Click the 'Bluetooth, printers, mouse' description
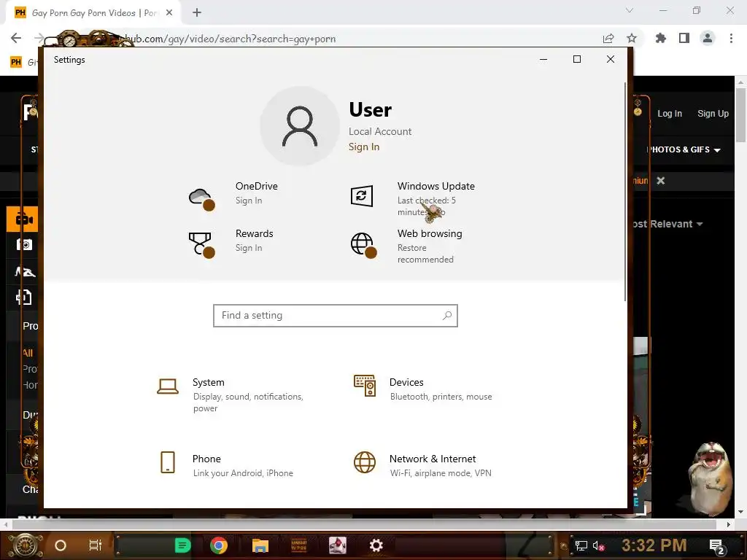Viewport: 747px width, 560px height. click(x=441, y=397)
